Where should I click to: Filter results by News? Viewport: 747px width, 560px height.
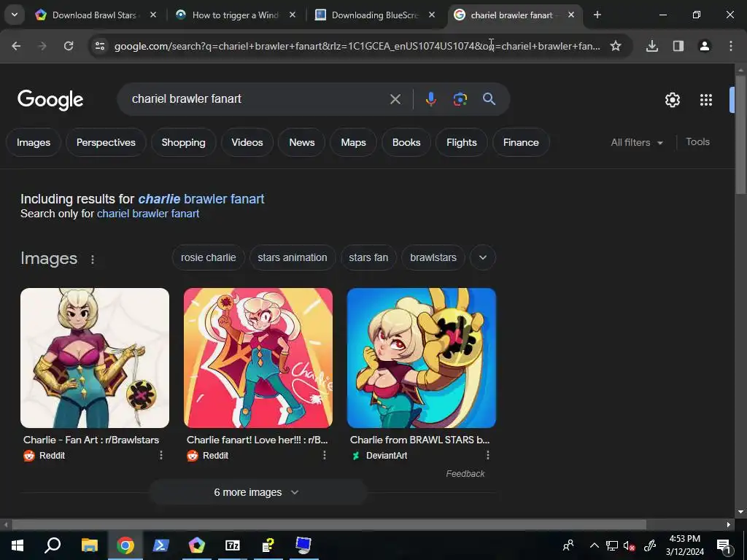click(x=302, y=142)
